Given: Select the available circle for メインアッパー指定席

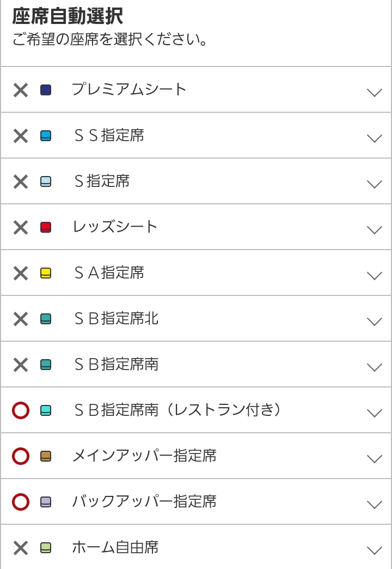Looking at the screenshot, I should point(21,456).
